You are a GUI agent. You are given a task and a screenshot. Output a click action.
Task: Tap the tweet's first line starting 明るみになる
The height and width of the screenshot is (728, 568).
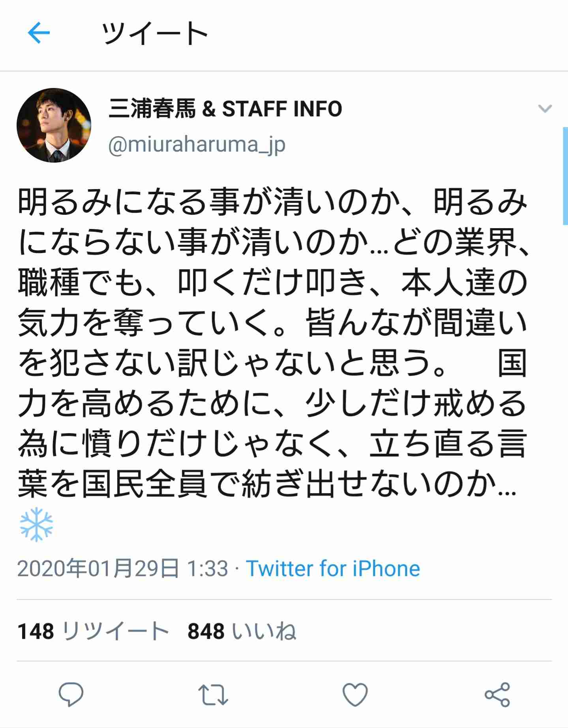(272, 202)
